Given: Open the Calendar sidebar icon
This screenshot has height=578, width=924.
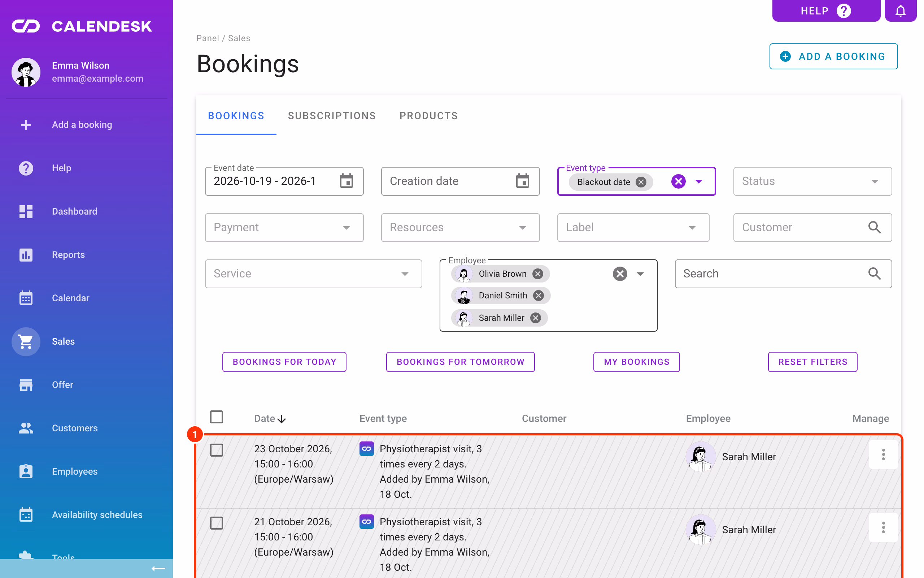Looking at the screenshot, I should coord(26,298).
